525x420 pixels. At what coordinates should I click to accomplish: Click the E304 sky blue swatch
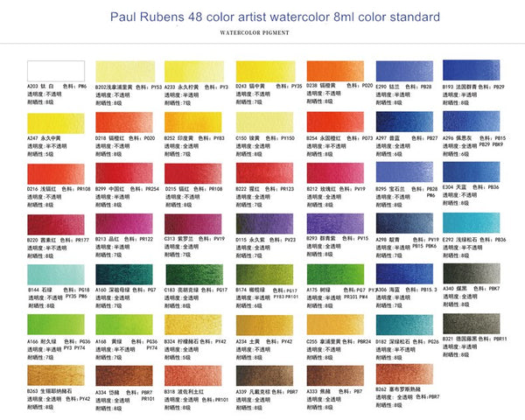[473, 171]
